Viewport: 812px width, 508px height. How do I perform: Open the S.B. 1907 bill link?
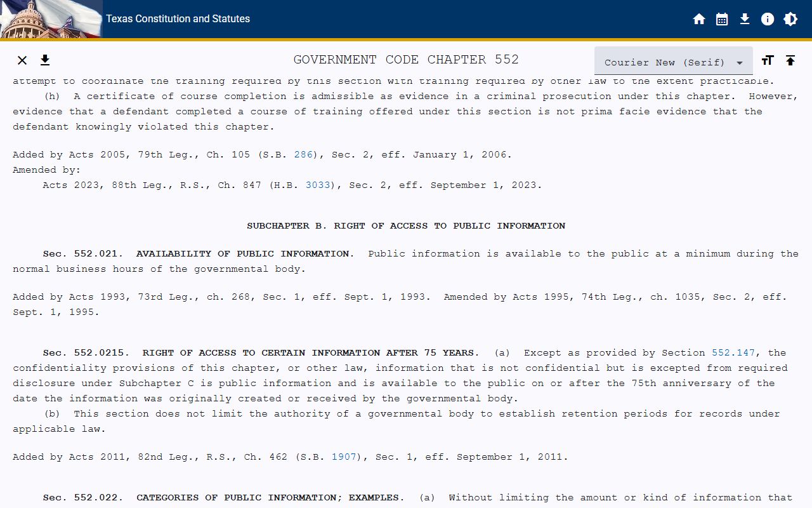click(x=344, y=457)
